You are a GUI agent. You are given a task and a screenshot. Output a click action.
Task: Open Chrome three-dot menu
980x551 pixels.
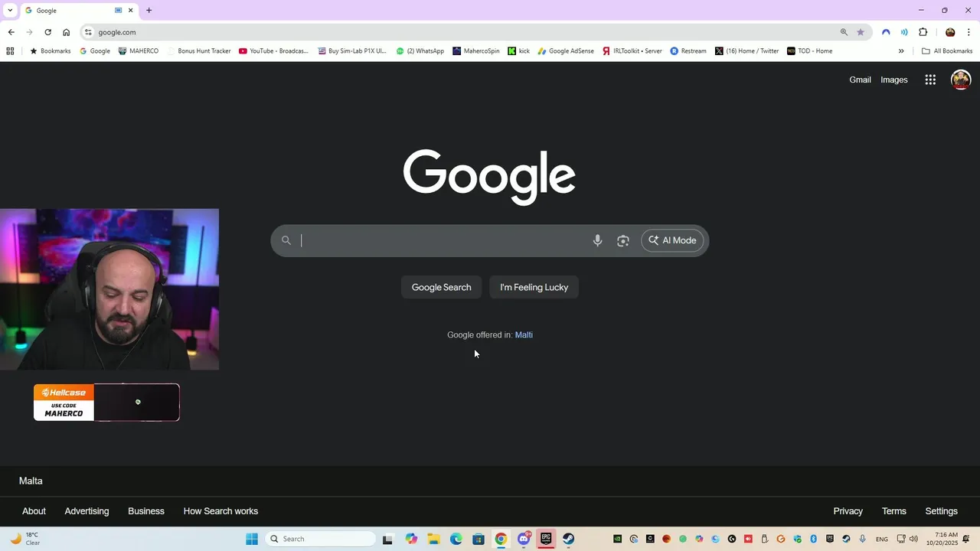pyautogui.click(x=969, y=32)
